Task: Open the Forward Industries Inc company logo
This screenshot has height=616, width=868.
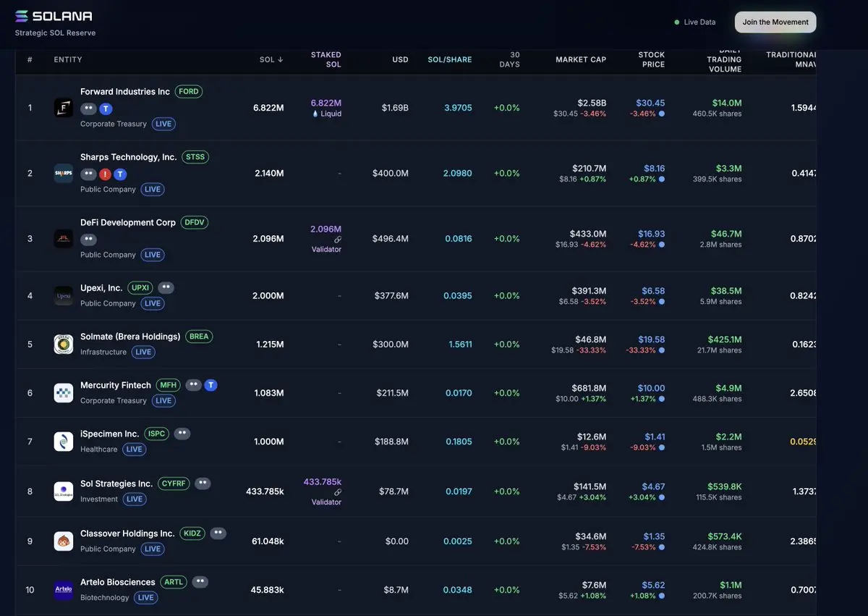Action: (x=64, y=108)
